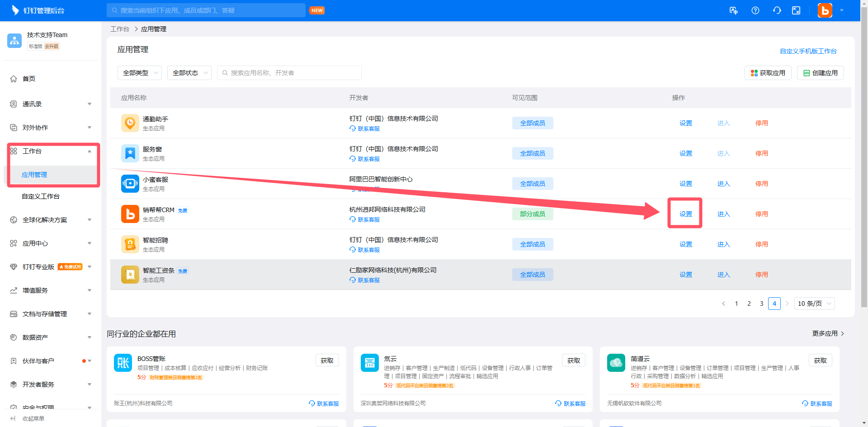
Task: Click the app name search field
Action: pos(289,73)
